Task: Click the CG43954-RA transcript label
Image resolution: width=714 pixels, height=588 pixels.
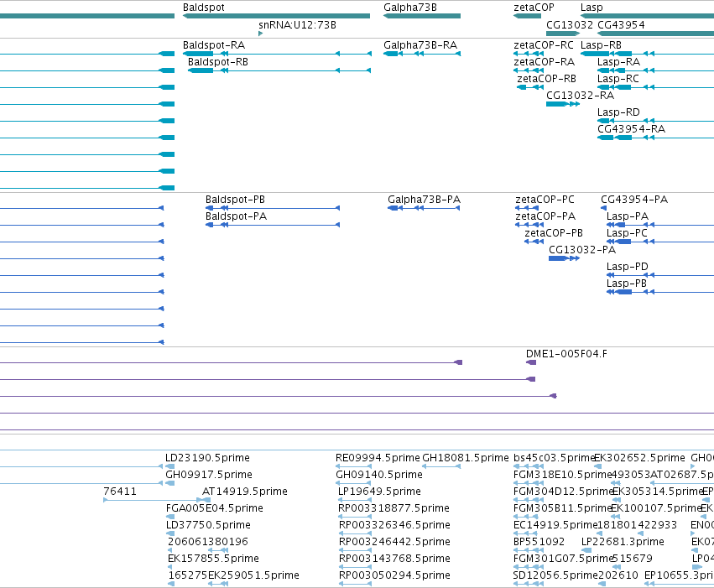Action: click(x=632, y=129)
